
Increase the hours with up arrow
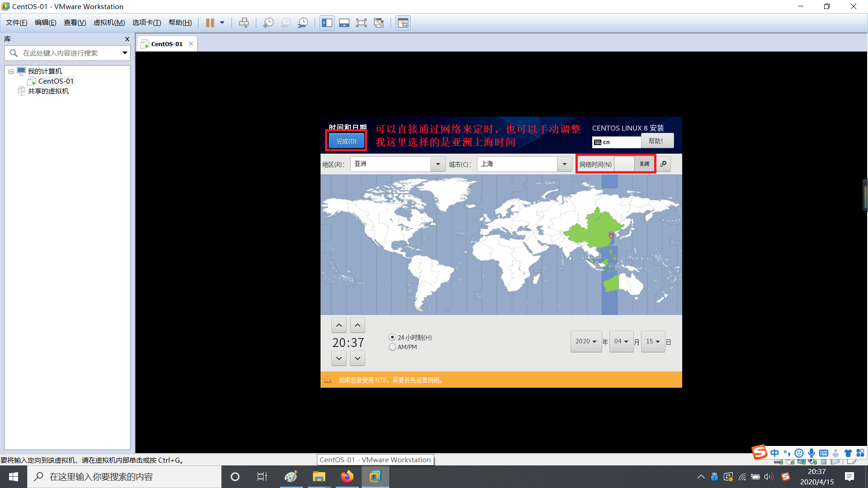pyautogui.click(x=339, y=325)
